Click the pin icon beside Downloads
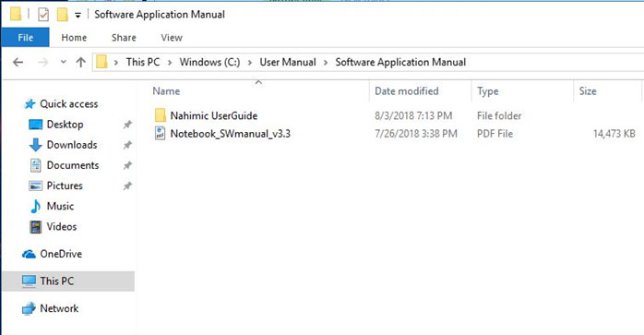Viewport: 644px width, 335px height. (127, 145)
